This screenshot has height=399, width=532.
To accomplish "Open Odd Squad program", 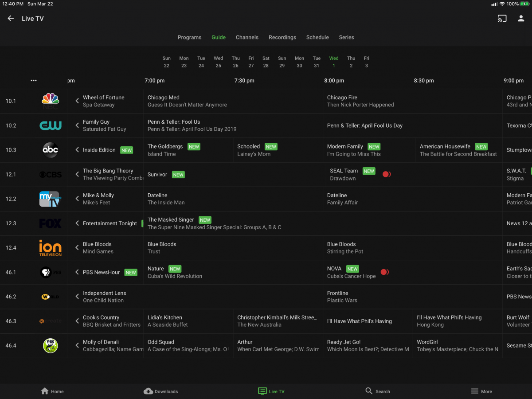I will 188,345.
